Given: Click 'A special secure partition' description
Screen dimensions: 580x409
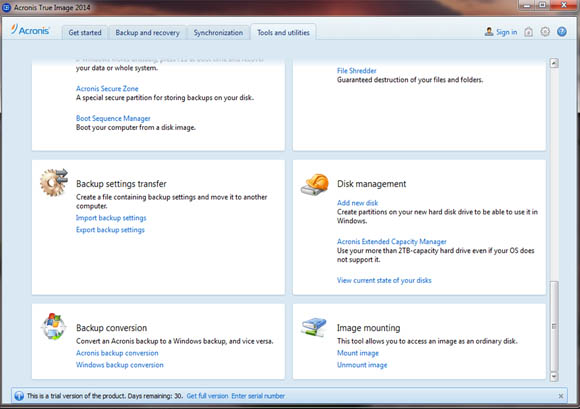Looking at the screenshot, I should pos(165,98).
